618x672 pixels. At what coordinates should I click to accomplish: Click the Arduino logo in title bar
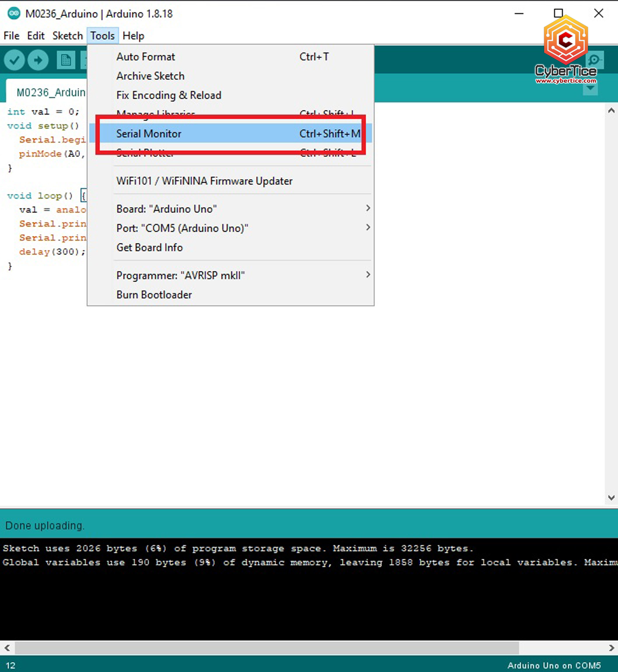click(14, 13)
